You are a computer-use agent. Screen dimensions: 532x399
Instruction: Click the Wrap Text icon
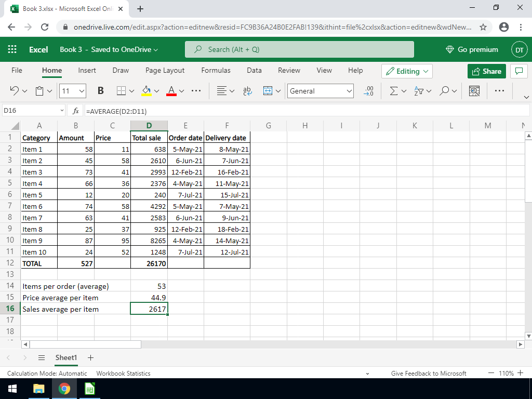point(247,91)
